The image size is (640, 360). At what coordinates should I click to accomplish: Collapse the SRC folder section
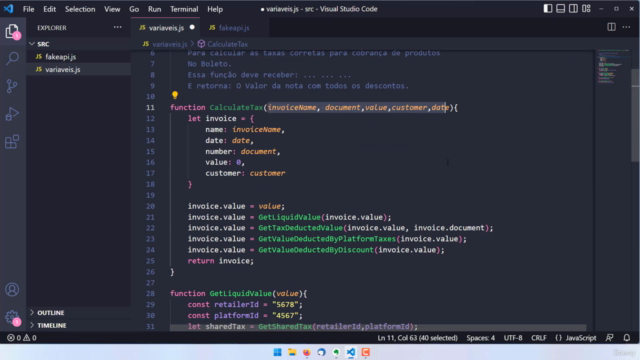point(78,44)
